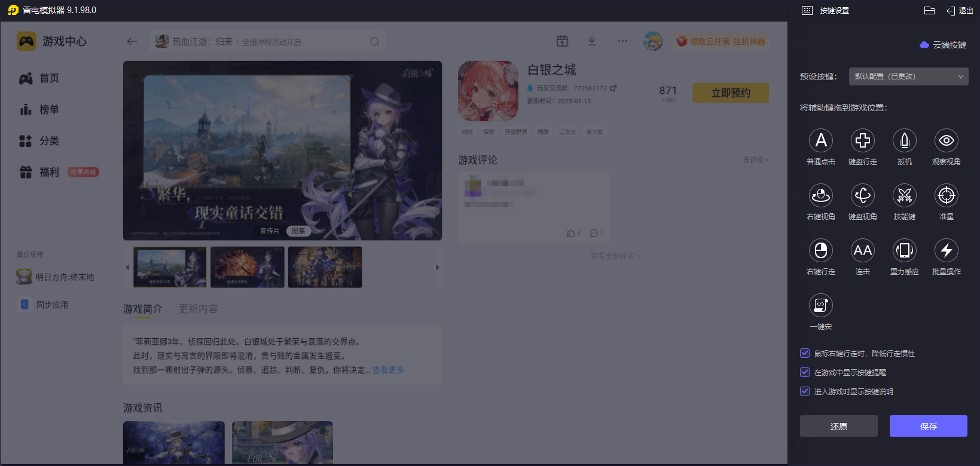Open the 去评论 link
Viewport: 980px width, 466px height.
[x=756, y=160]
